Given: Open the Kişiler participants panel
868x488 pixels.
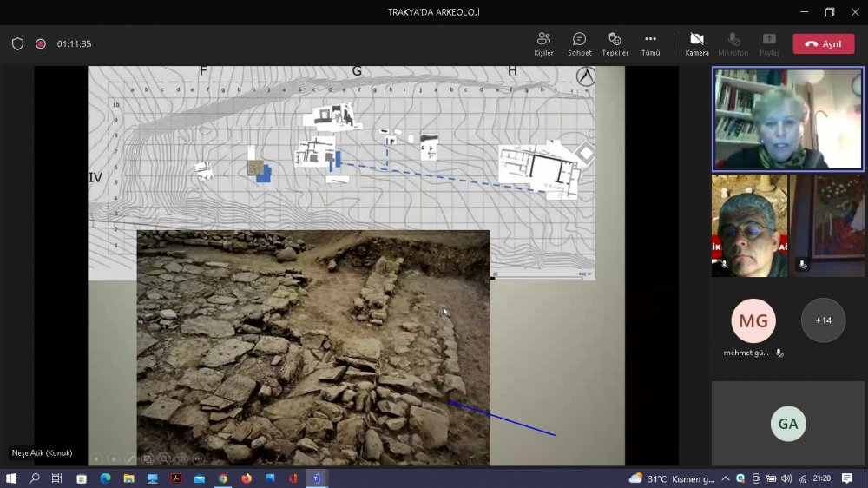Looking at the screenshot, I should pyautogui.click(x=544, y=43).
